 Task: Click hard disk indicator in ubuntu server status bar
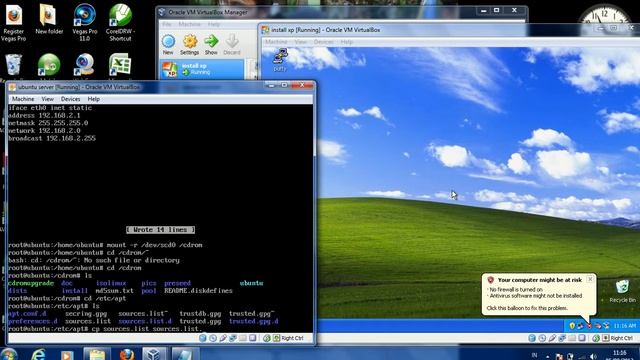[x=203, y=338]
